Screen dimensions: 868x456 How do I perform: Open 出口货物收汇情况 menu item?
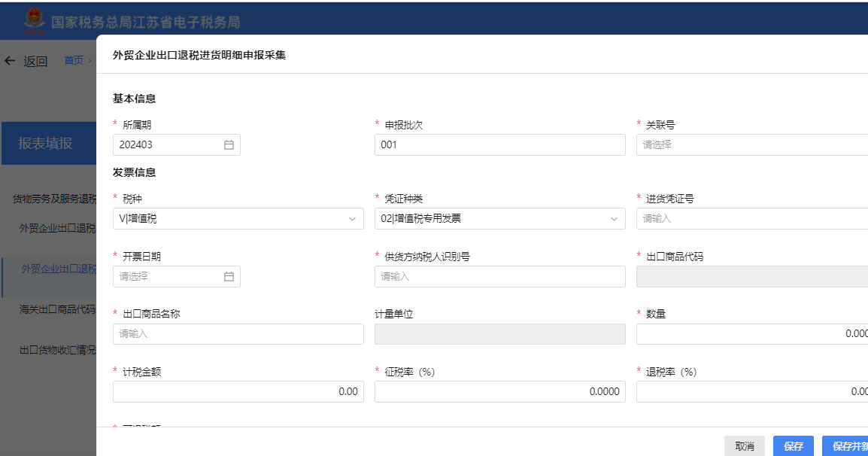58,351
